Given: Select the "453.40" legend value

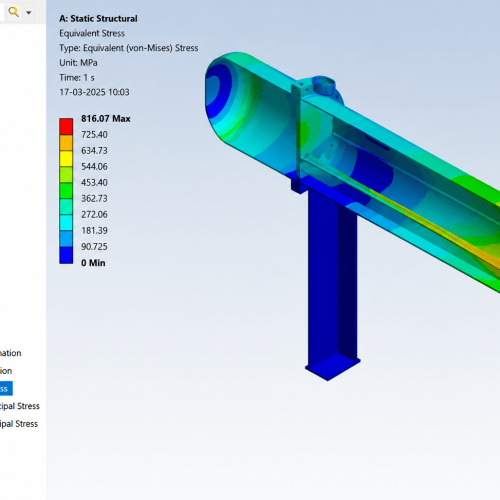Looking at the screenshot, I should pyautogui.click(x=94, y=183).
